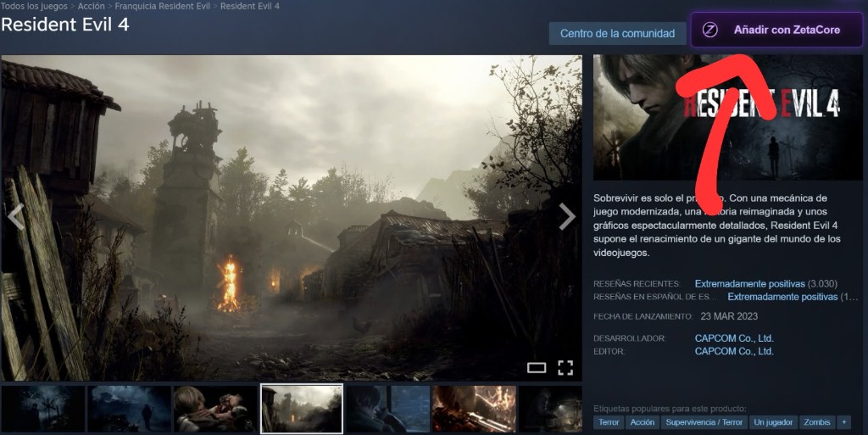The image size is (868, 435).
Task: Click Añadir con ZetaCore button
Action: [776, 30]
